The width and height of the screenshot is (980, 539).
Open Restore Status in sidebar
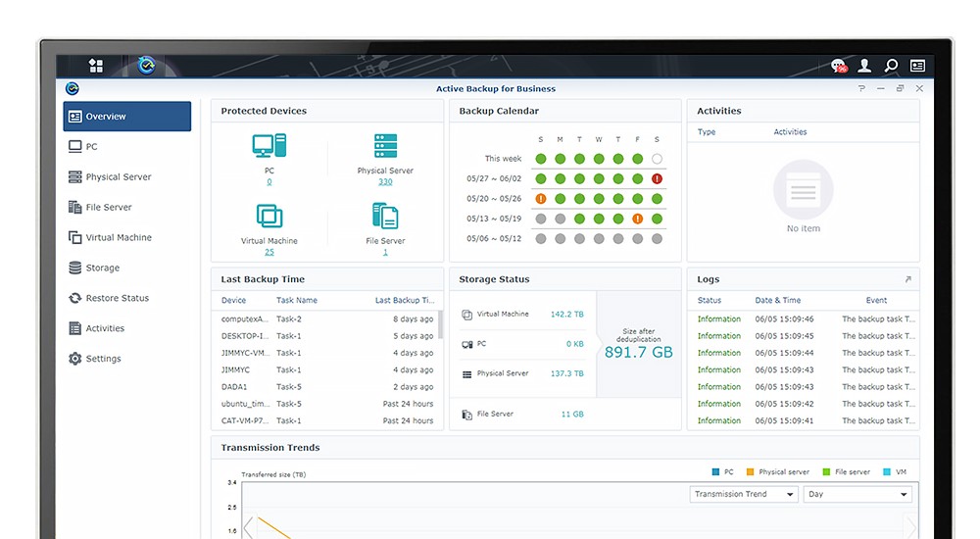point(126,298)
